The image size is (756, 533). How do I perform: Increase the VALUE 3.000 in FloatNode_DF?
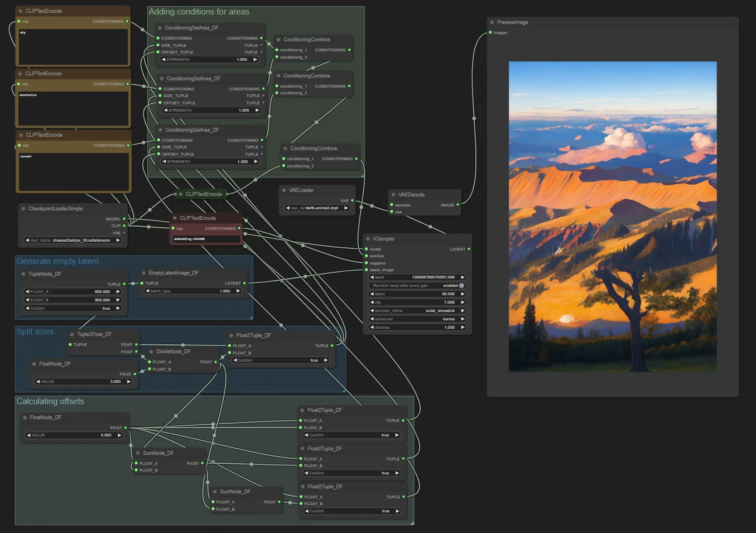click(x=129, y=382)
